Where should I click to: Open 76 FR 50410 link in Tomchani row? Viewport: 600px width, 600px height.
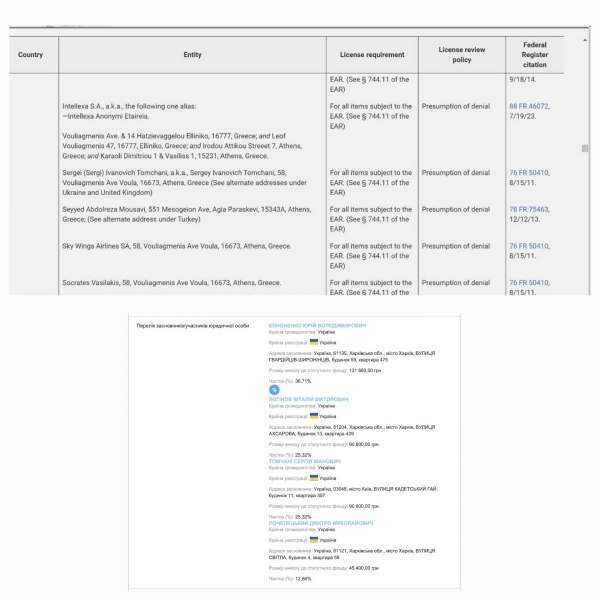(528, 173)
